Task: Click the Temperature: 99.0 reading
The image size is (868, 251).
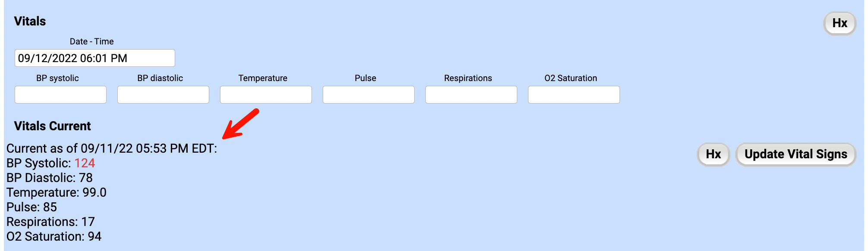Action: (57, 193)
